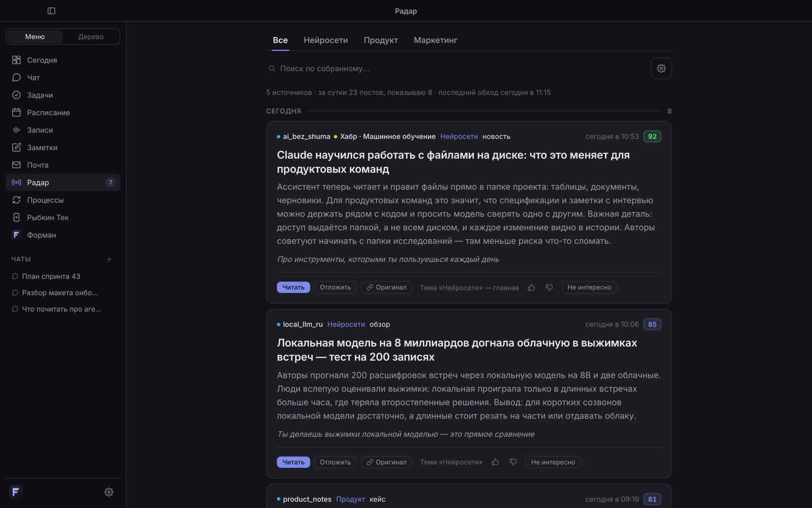The height and width of the screenshot is (508, 812).
Task: Open chat План спринта 43
Action: 62,276
